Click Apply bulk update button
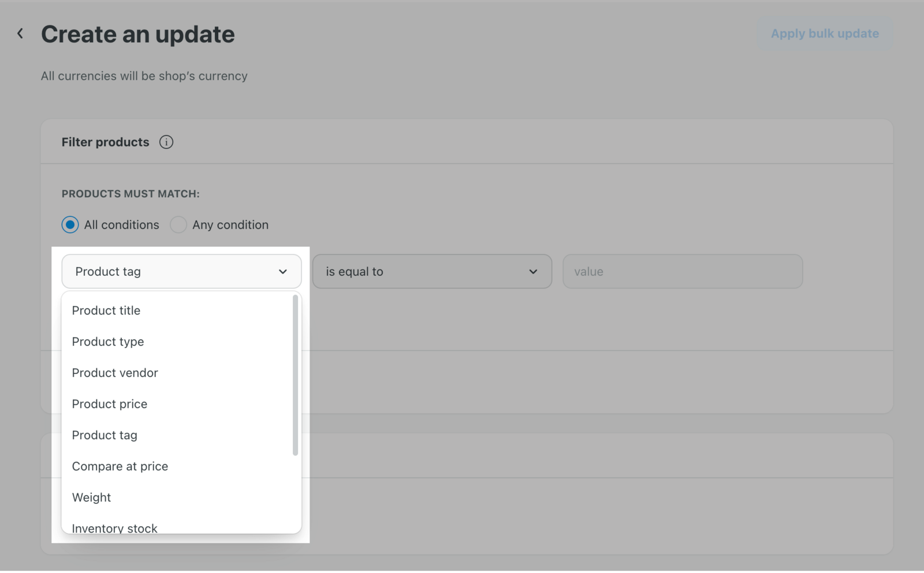The width and height of the screenshot is (924, 573). [x=825, y=33]
